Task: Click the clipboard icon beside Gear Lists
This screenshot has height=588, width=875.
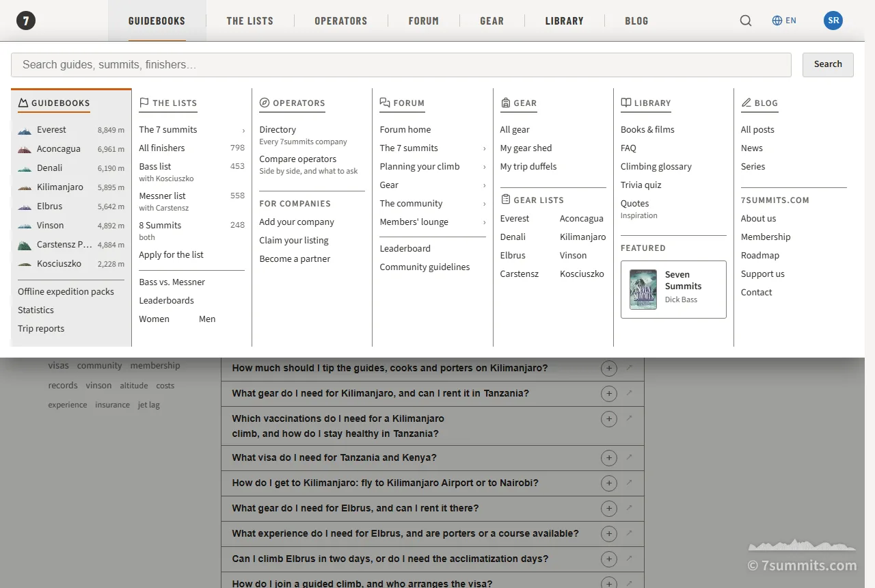Action: click(505, 200)
